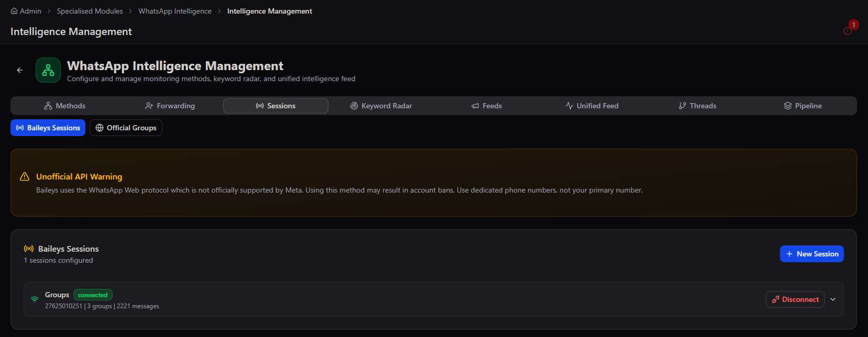Screen dimensions: 868x337
Task: Navigate to Admin breadcrumb
Action: click(26, 11)
